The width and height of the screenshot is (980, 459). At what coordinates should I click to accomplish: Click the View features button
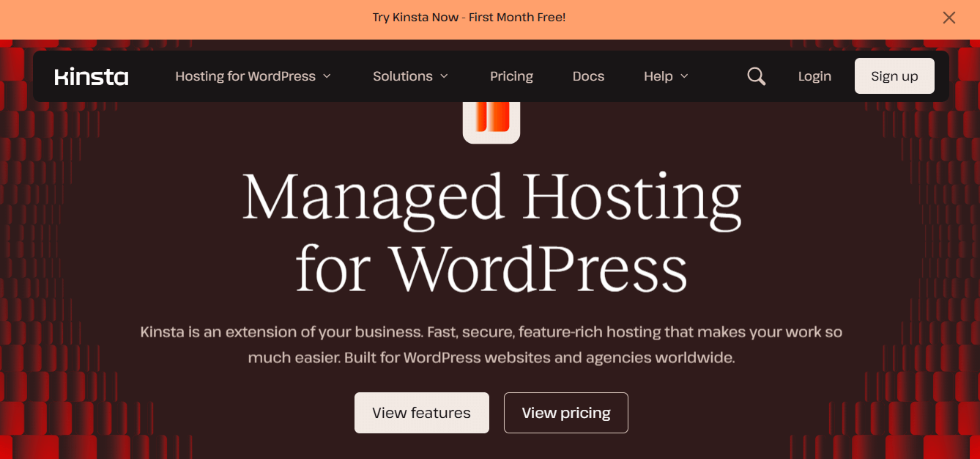pos(421,413)
